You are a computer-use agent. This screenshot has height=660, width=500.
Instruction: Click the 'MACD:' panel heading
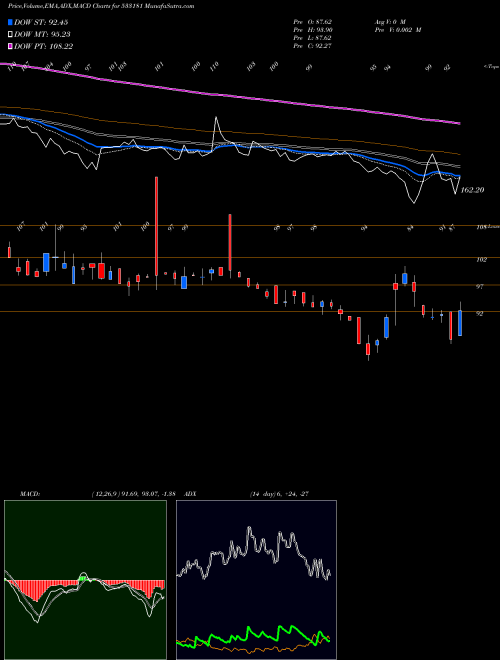click(x=30, y=494)
